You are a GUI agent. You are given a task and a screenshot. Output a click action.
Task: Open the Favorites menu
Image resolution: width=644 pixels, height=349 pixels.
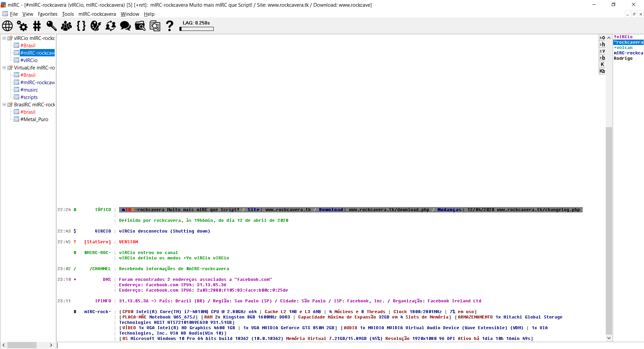point(47,14)
